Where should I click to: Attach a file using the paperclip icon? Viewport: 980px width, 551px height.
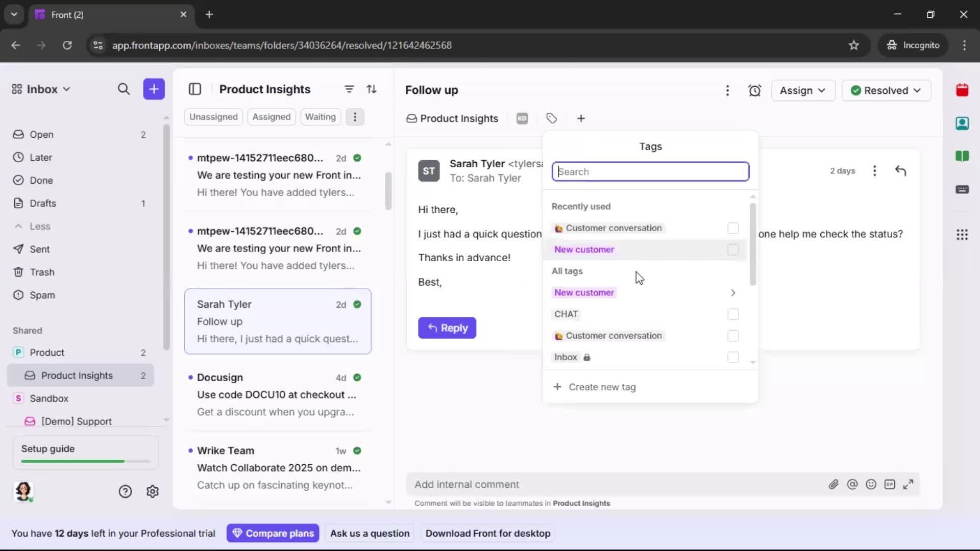834,484
